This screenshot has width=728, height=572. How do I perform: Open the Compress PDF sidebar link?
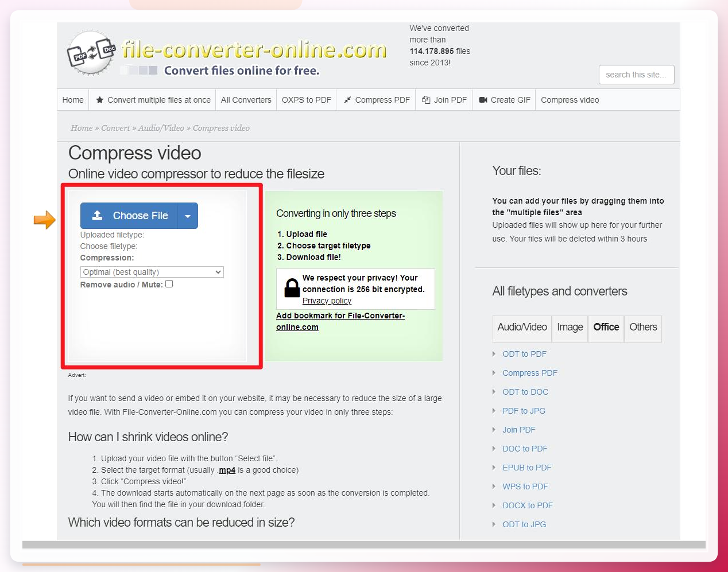[x=530, y=373]
